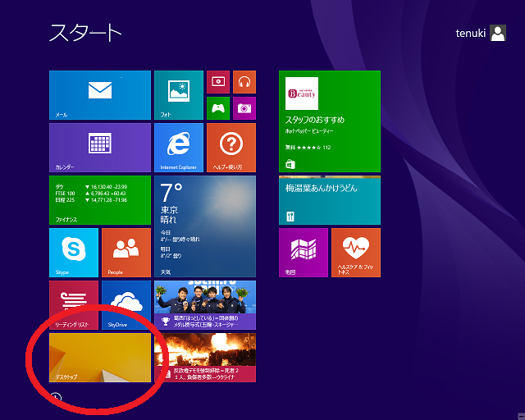
Task: Launch Internet Explorer tile
Action: click(x=178, y=148)
